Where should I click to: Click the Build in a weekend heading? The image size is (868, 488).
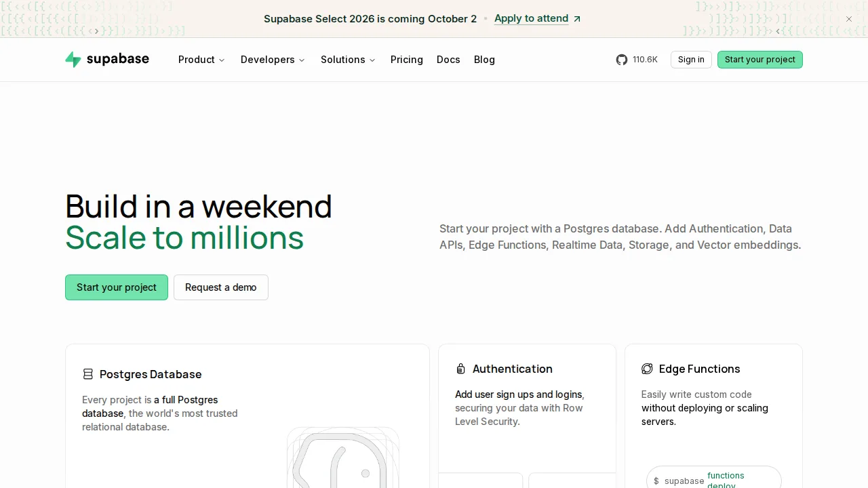[x=199, y=207]
